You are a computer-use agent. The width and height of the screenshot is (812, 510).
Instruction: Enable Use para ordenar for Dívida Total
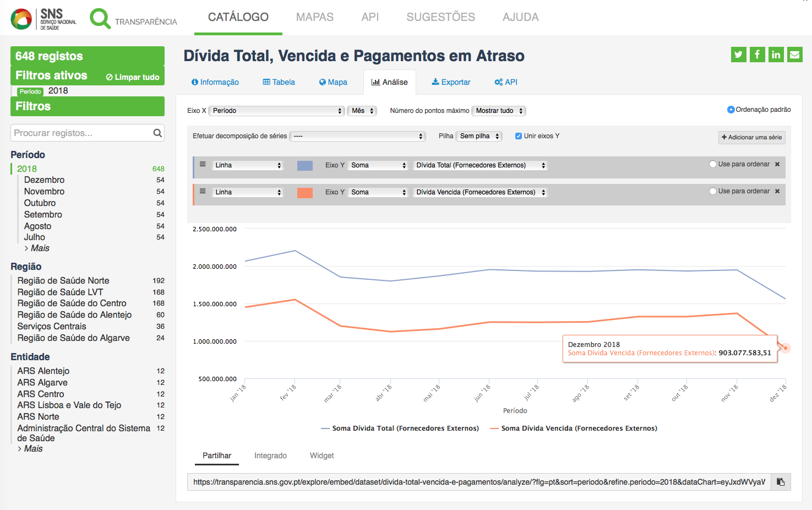click(x=713, y=164)
